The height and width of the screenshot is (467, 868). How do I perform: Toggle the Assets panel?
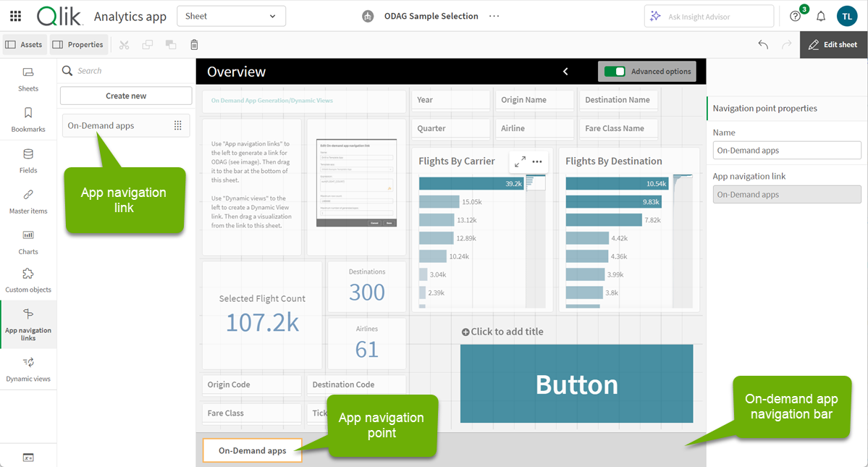(x=25, y=45)
